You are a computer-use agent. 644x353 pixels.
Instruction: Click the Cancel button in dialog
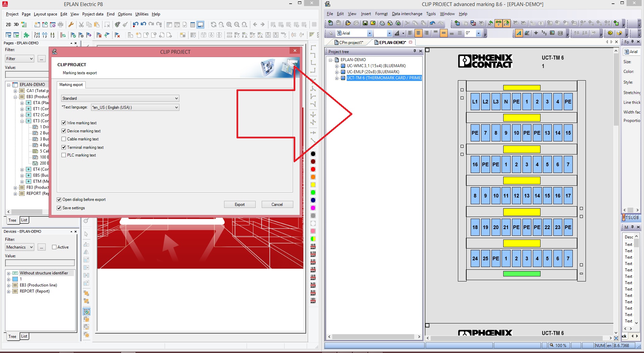point(277,205)
